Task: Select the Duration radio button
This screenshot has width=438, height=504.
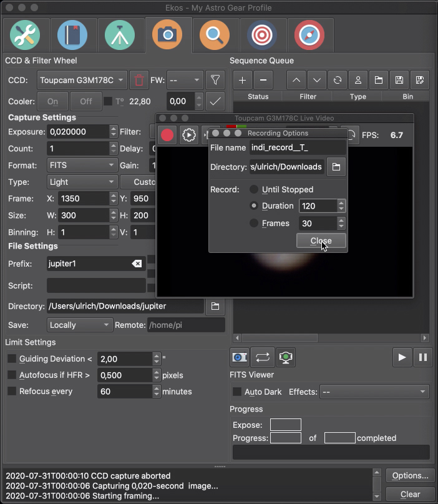Action: (254, 205)
